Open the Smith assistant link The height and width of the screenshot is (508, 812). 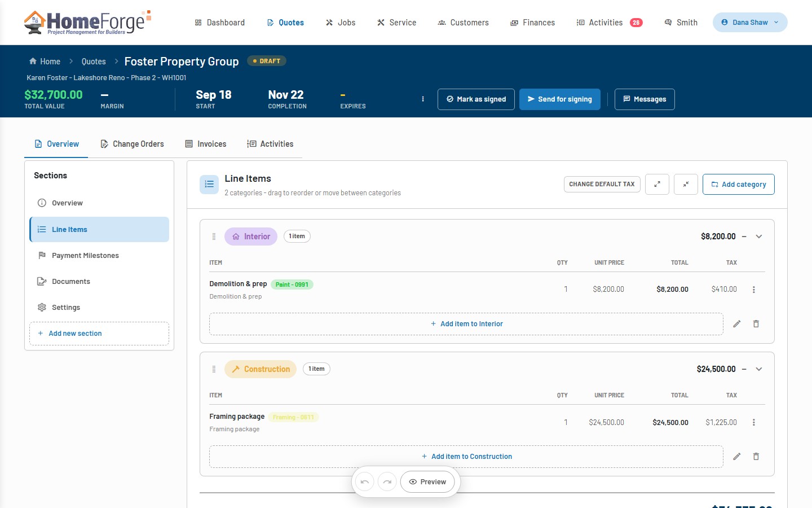pos(681,23)
